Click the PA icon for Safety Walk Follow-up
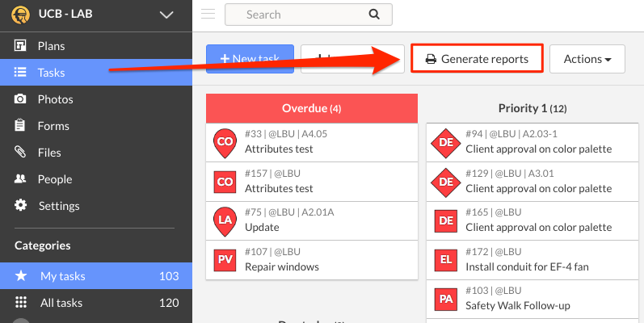The image size is (644, 323). 445,299
